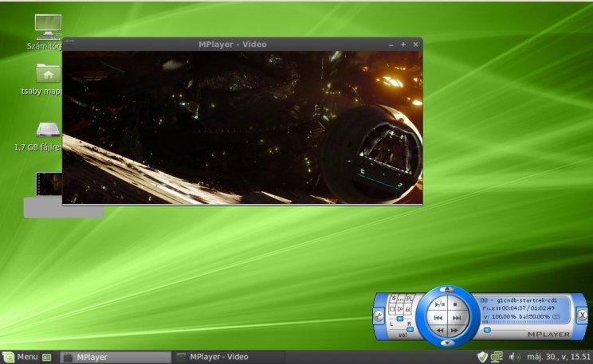Click the eject button atop the blue ring
Screen dimensions: 593x364
click(447, 290)
